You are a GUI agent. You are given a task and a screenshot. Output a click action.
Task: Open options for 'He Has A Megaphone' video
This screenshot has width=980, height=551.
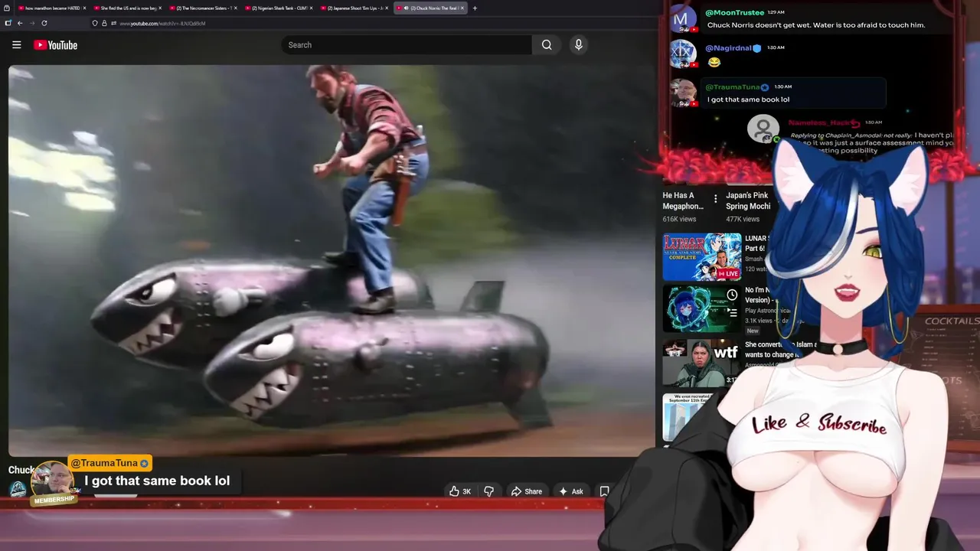715,199
